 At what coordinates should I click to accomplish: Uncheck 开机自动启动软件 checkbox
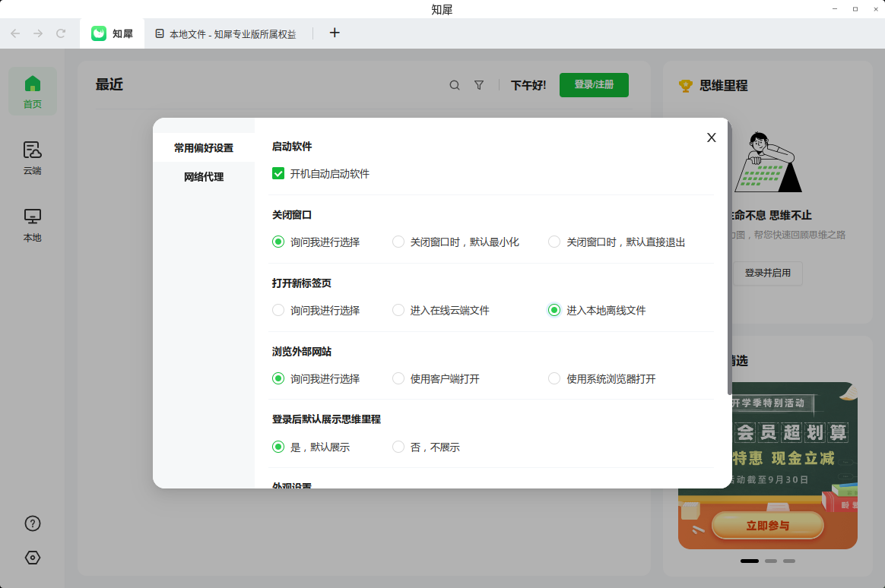coord(278,174)
